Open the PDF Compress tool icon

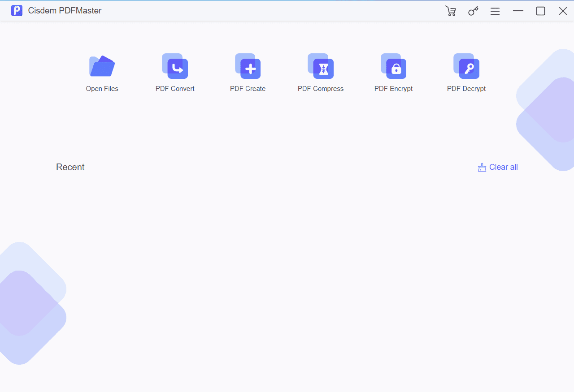pos(321,66)
